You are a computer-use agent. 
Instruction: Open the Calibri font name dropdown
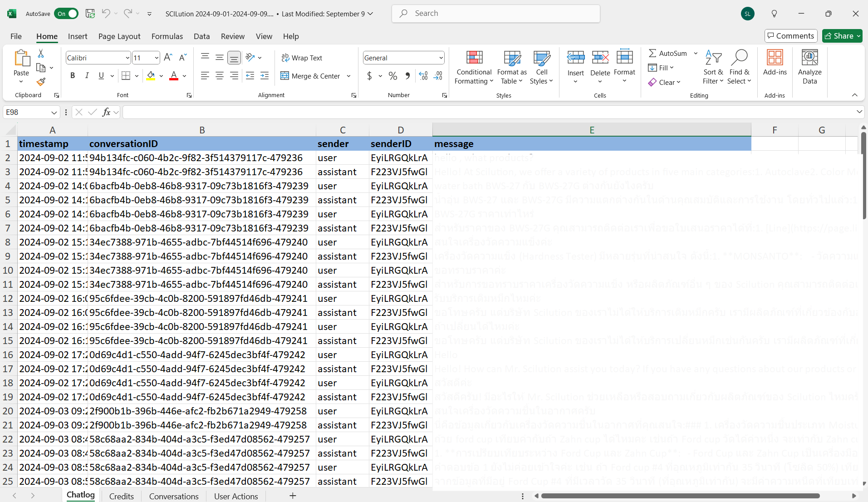click(x=128, y=58)
